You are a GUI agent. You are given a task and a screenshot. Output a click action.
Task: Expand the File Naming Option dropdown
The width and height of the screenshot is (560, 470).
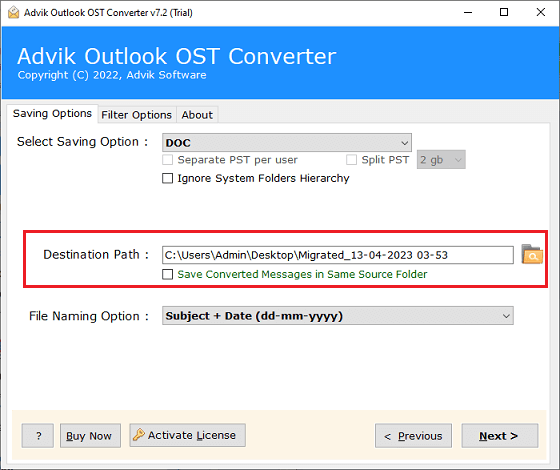(x=338, y=315)
